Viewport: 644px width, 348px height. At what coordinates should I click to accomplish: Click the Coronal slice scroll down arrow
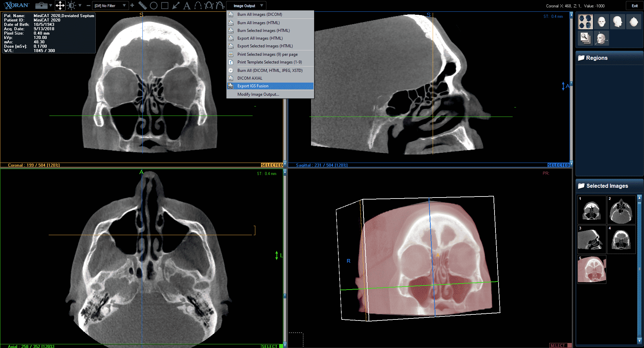click(x=285, y=164)
